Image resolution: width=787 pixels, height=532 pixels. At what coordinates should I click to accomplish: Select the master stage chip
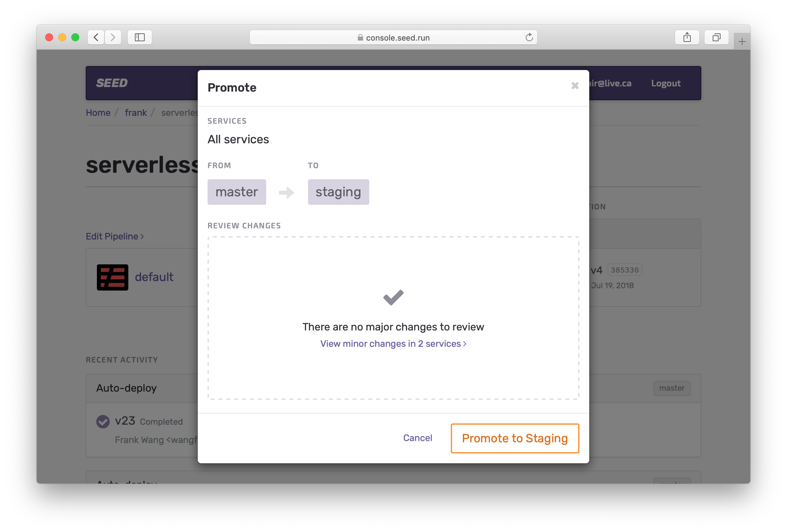tap(237, 192)
